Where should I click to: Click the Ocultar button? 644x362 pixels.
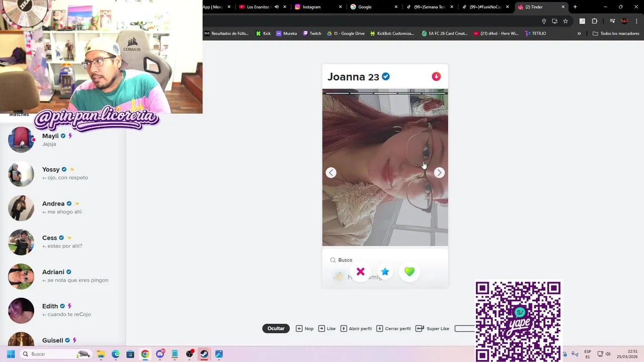click(x=276, y=328)
